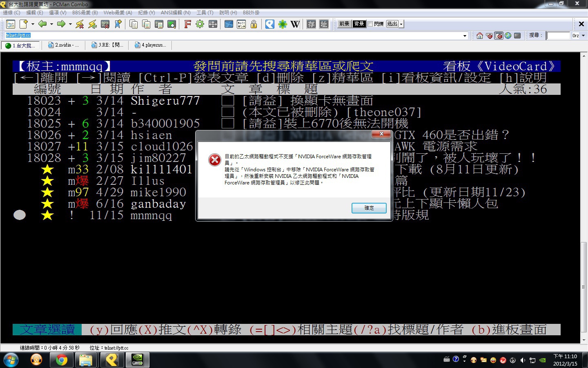
Task: Click the 存 toolbar button
Action: [x=311, y=24]
